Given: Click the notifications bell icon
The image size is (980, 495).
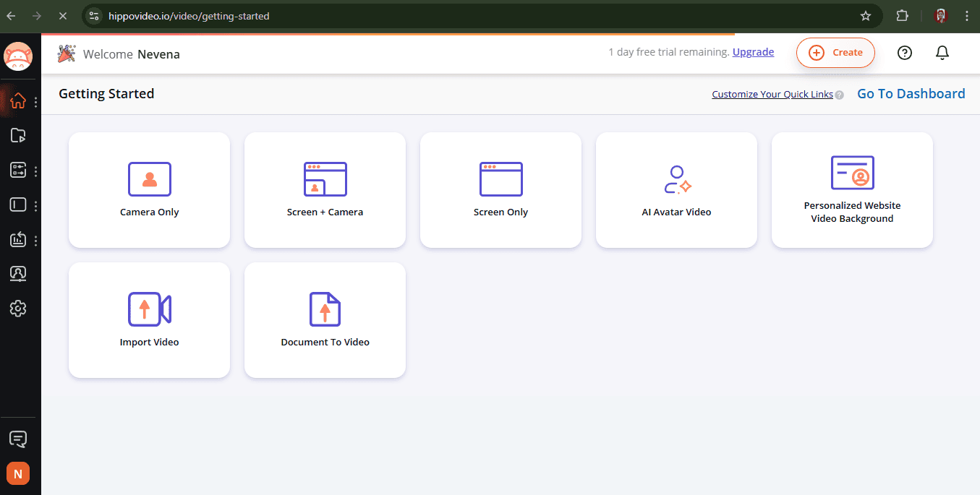Looking at the screenshot, I should [942, 53].
